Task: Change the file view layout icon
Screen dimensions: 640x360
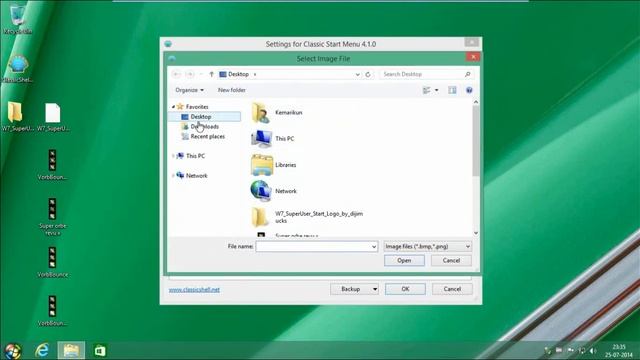Action: (427, 90)
